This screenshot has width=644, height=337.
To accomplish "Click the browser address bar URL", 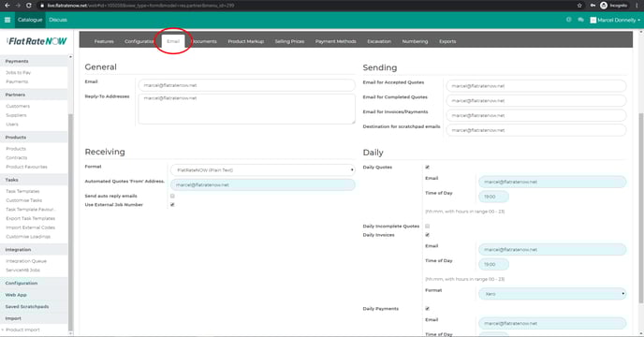I will (x=140, y=6).
